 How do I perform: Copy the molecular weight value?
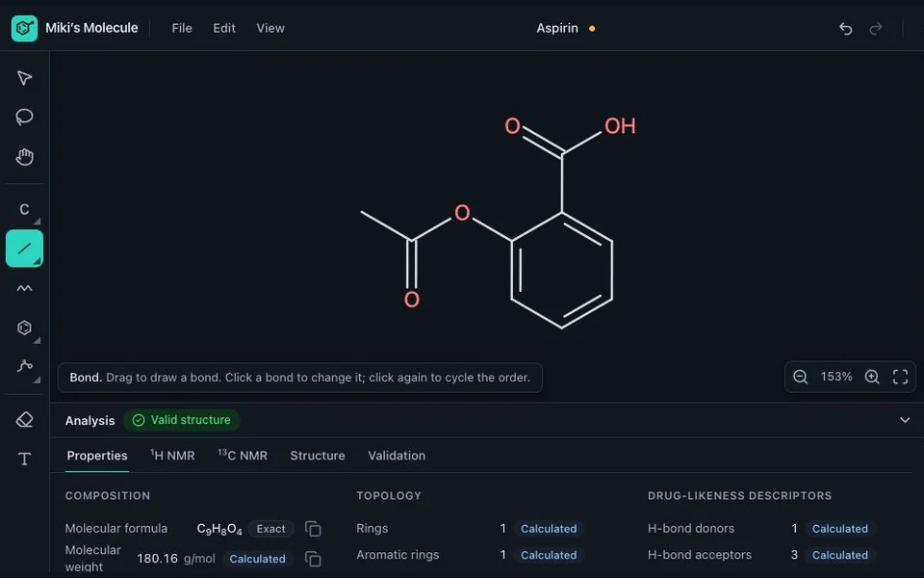click(x=313, y=559)
